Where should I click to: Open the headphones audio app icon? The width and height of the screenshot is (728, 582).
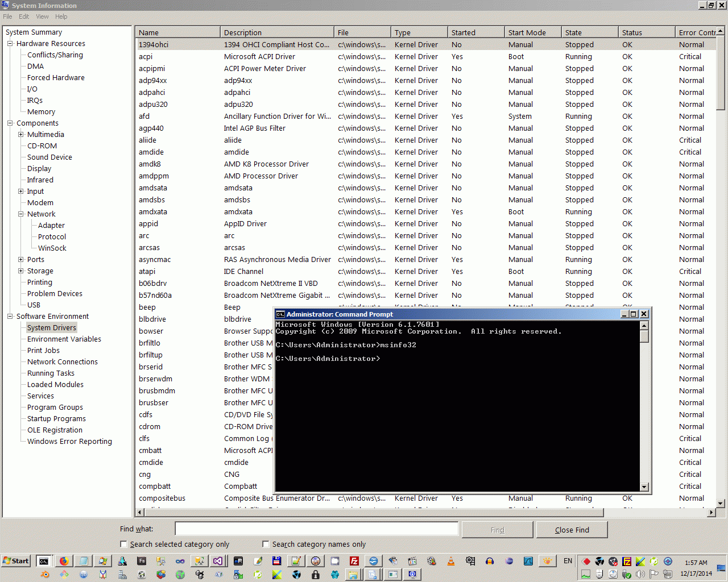(x=490, y=561)
